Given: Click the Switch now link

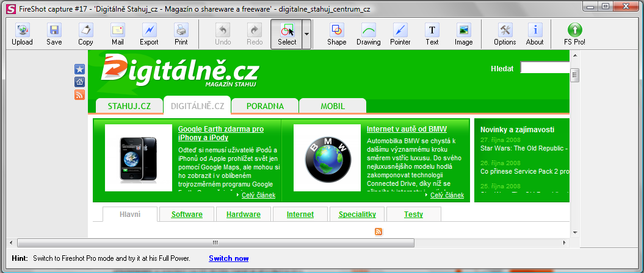Looking at the screenshot, I should (x=229, y=258).
